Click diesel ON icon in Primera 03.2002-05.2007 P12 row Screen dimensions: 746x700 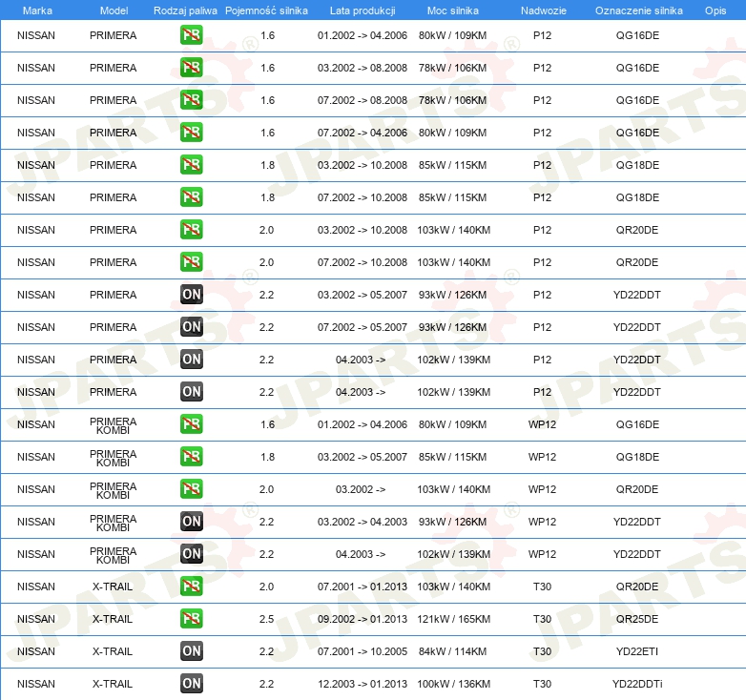tap(191, 295)
